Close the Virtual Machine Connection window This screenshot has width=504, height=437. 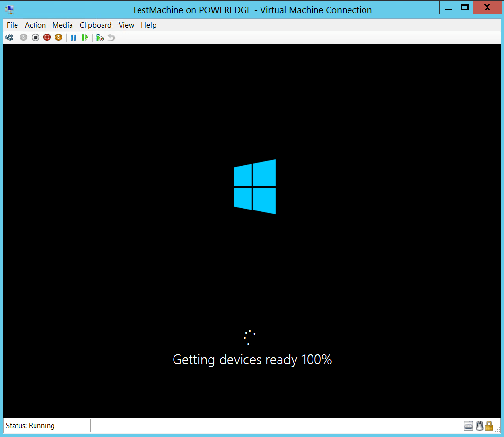(x=487, y=8)
